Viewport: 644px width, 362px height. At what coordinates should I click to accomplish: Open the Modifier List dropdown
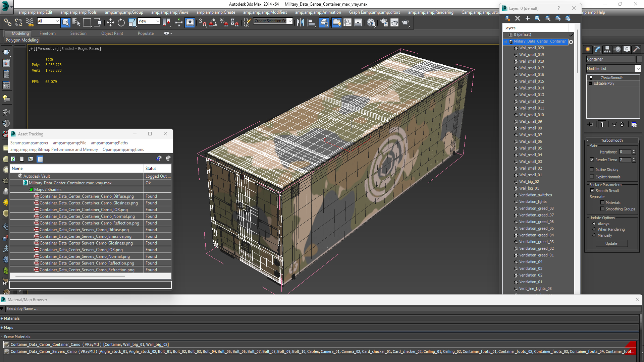pos(638,68)
